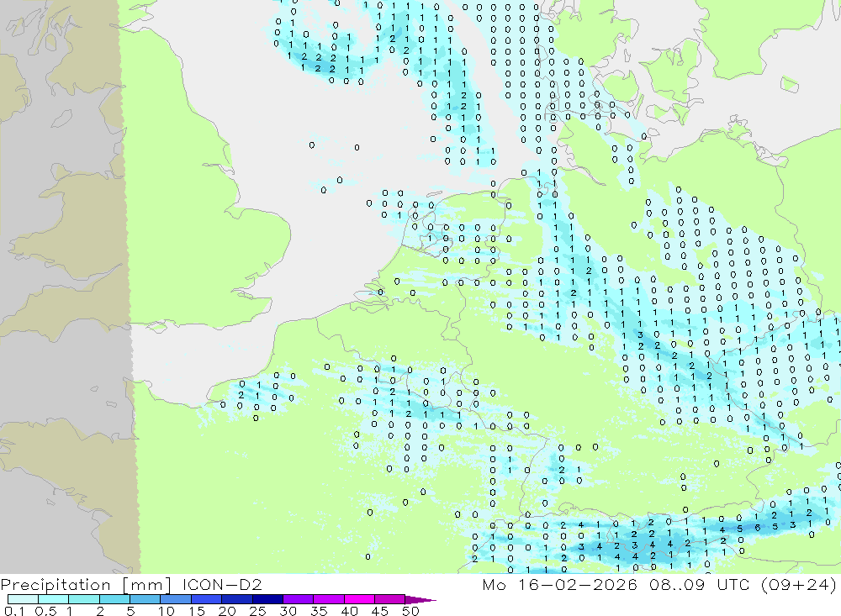
Task: Click the '15' legend scale value
Action: [x=197, y=611]
